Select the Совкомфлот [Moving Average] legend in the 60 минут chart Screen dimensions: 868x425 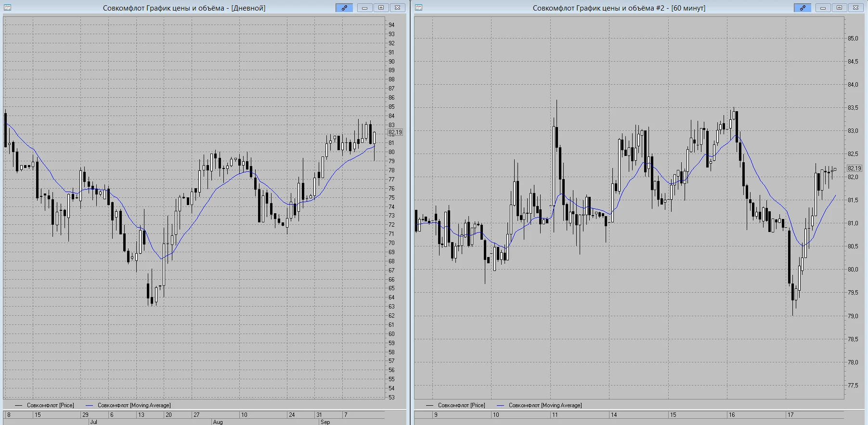[539, 405]
